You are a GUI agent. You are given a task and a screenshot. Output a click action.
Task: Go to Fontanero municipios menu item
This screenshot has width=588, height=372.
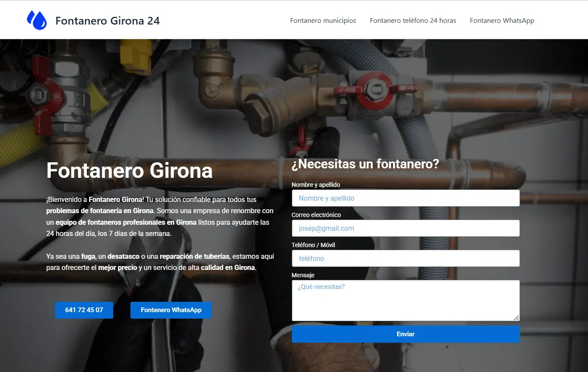[323, 21]
